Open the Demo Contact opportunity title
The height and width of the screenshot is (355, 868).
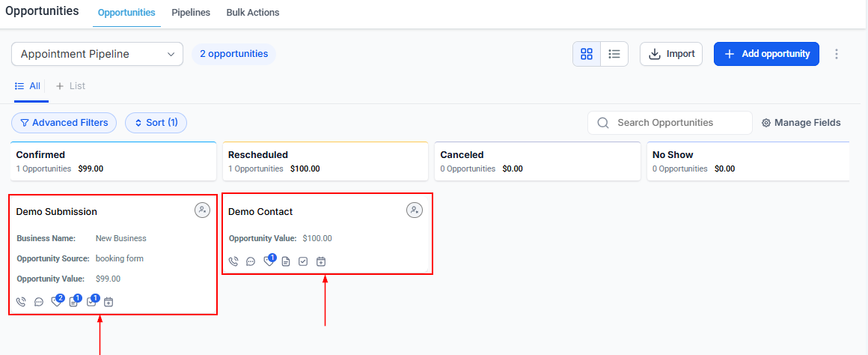point(260,211)
